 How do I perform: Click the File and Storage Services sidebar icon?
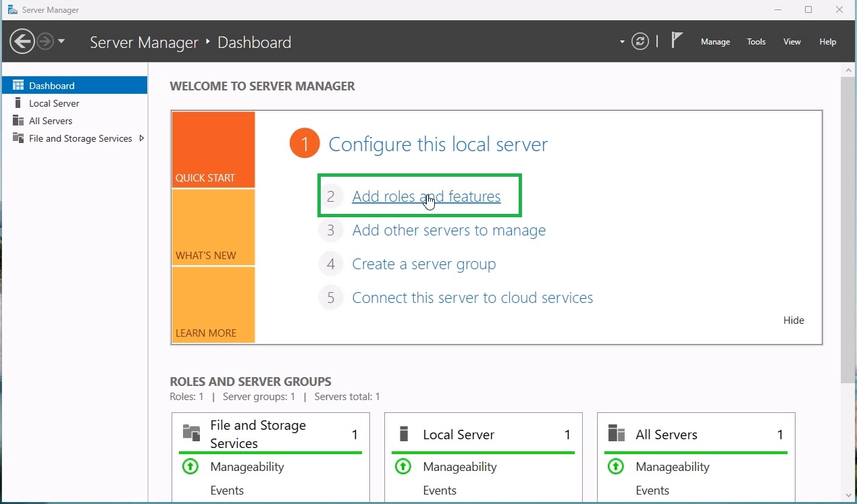(18, 138)
